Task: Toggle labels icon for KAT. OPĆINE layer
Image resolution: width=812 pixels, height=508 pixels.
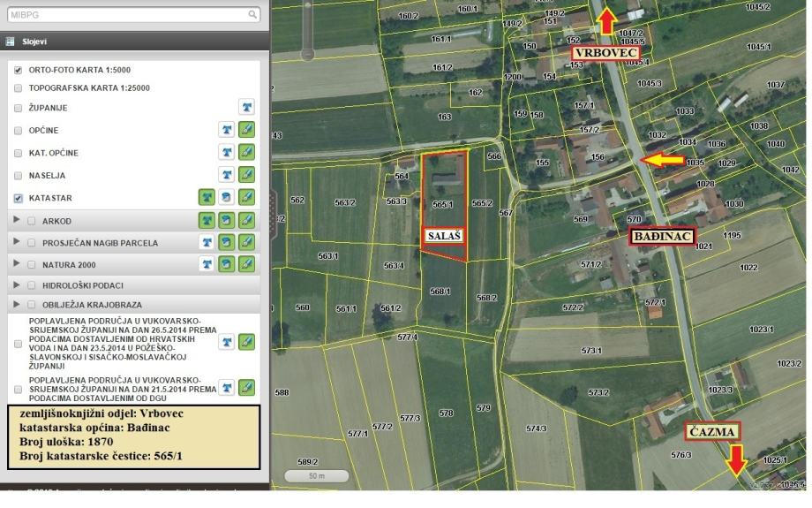Action: click(227, 152)
